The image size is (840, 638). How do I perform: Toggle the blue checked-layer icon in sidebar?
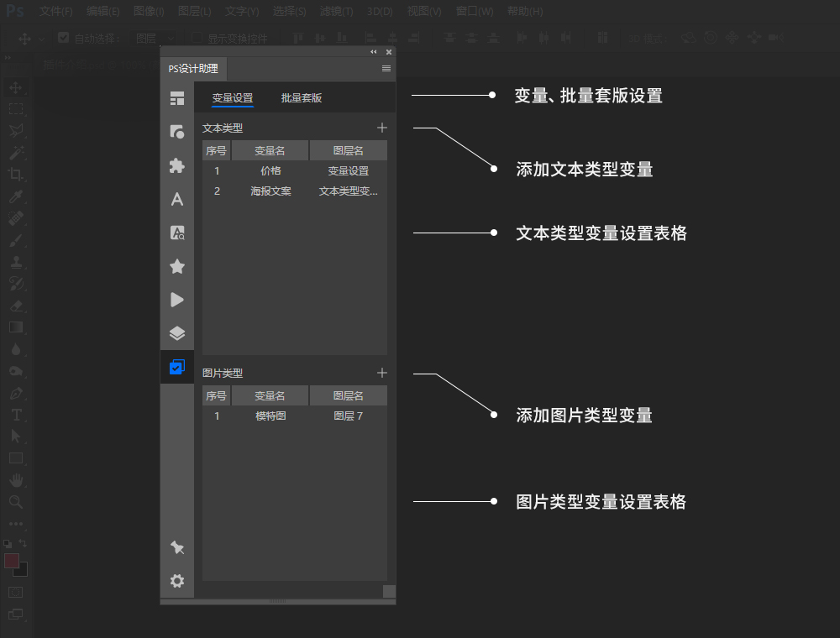point(176,367)
